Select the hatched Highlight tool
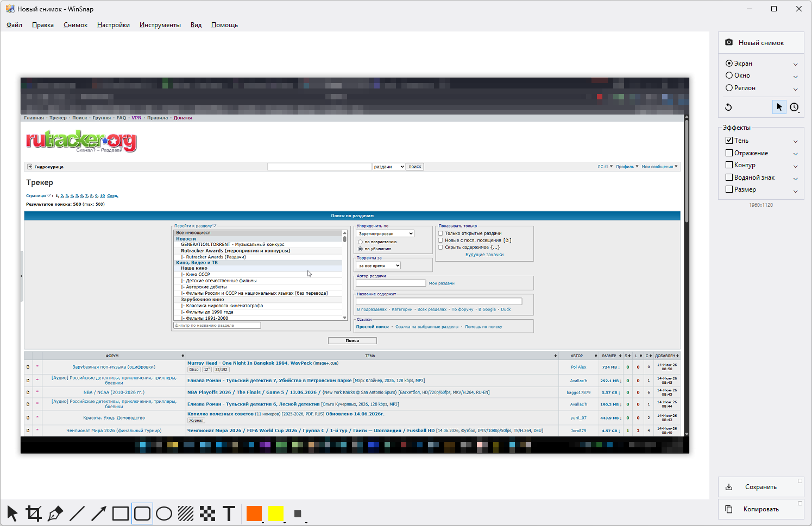812x526 pixels. pos(186,514)
